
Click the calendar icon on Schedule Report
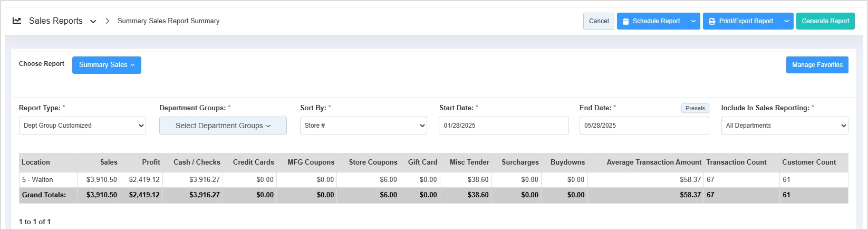point(625,21)
